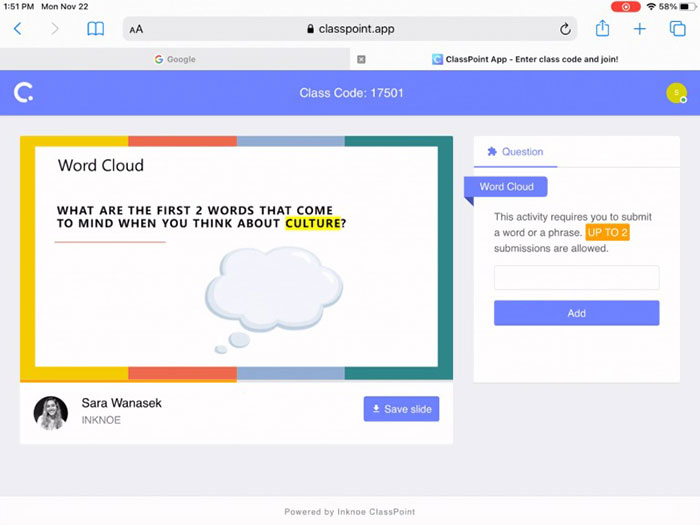Open the Safari bookmarks book icon
The width and height of the screenshot is (700, 525).
click(x=95, y=29)
